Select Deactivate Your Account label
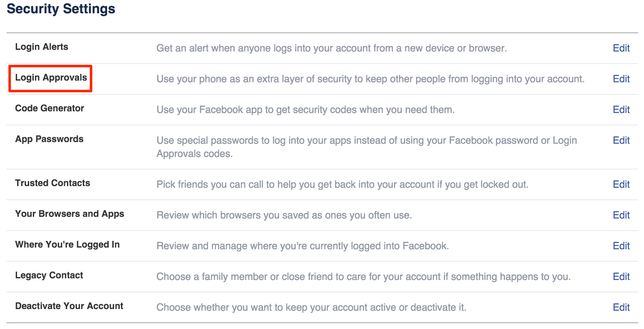Image resolution: width=644 pixels, height=329 pixels. pos(69,306)
